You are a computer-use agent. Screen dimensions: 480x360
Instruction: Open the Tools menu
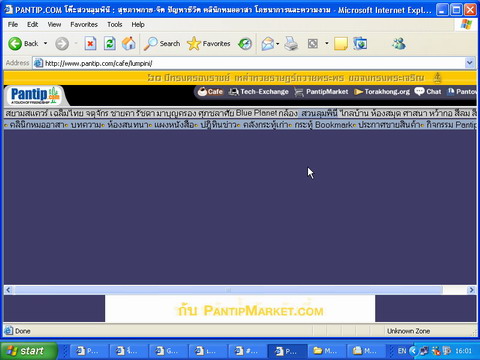[x=114, y=24]
